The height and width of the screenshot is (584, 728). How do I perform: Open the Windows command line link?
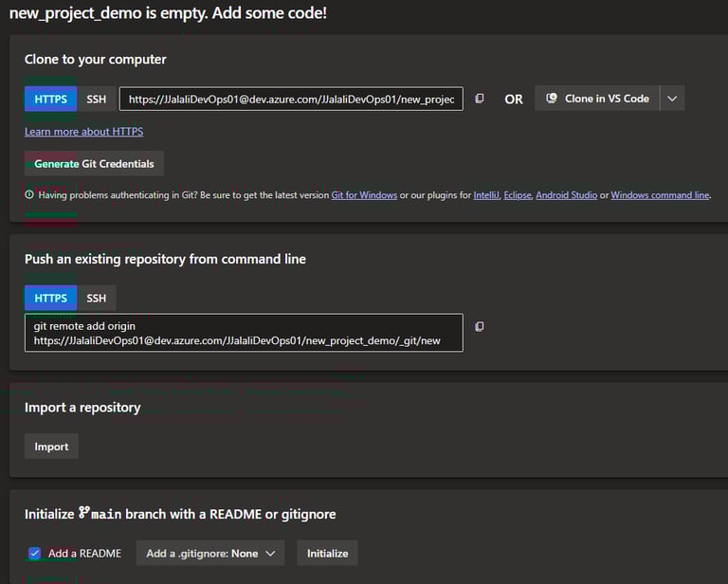tap(660, 195)
